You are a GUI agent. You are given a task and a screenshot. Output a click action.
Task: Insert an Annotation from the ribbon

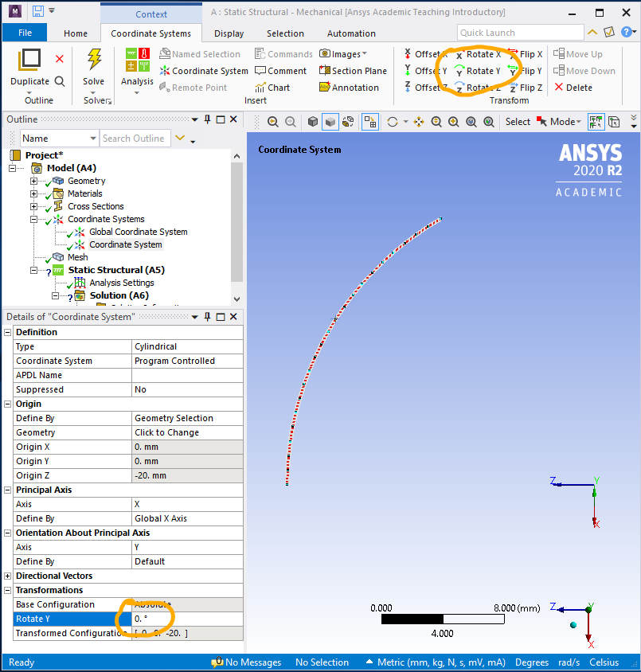[350, 88]
